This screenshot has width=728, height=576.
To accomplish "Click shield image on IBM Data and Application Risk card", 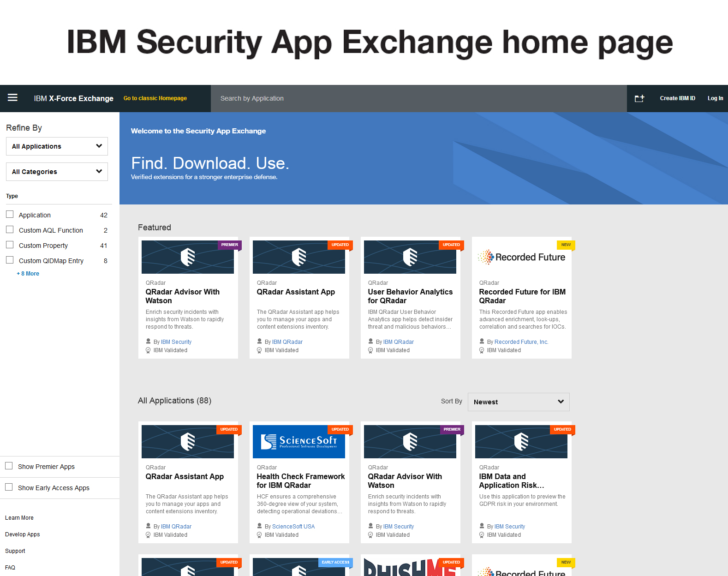I will coord(521,442).
